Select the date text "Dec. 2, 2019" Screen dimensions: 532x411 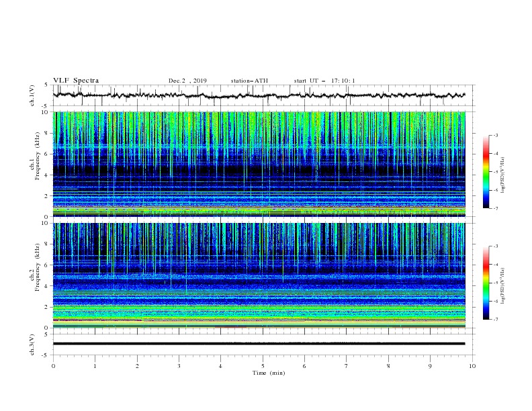187,81
